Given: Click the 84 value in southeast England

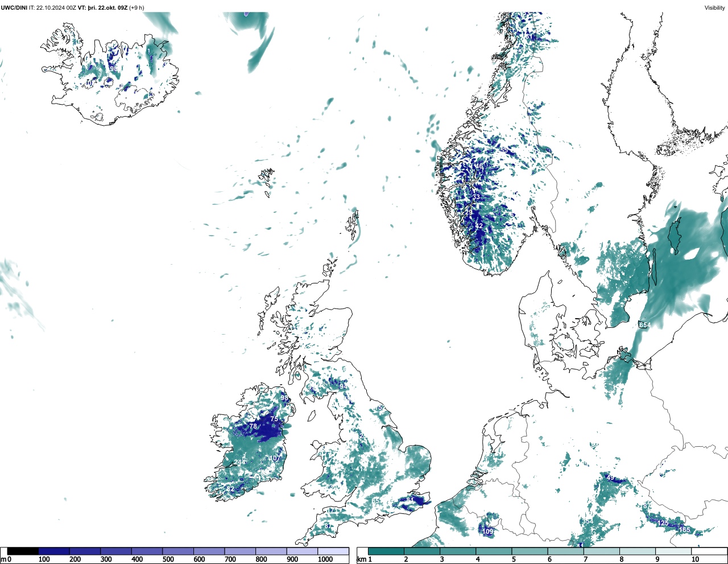Looking at the screenshot, I should coord(410,500).
